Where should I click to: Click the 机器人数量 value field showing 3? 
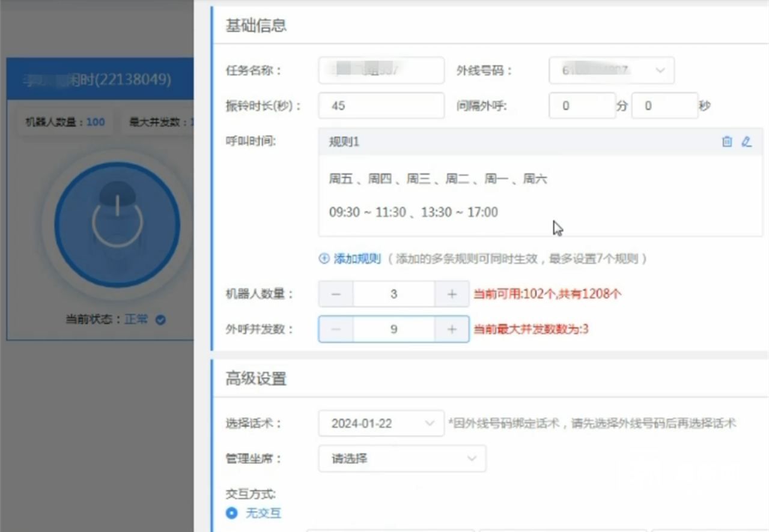(x=394, y=294)
